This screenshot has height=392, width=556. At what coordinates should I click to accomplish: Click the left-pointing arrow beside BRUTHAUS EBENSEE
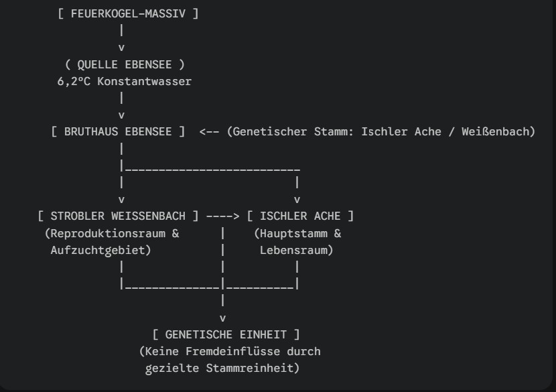(209, 131)
